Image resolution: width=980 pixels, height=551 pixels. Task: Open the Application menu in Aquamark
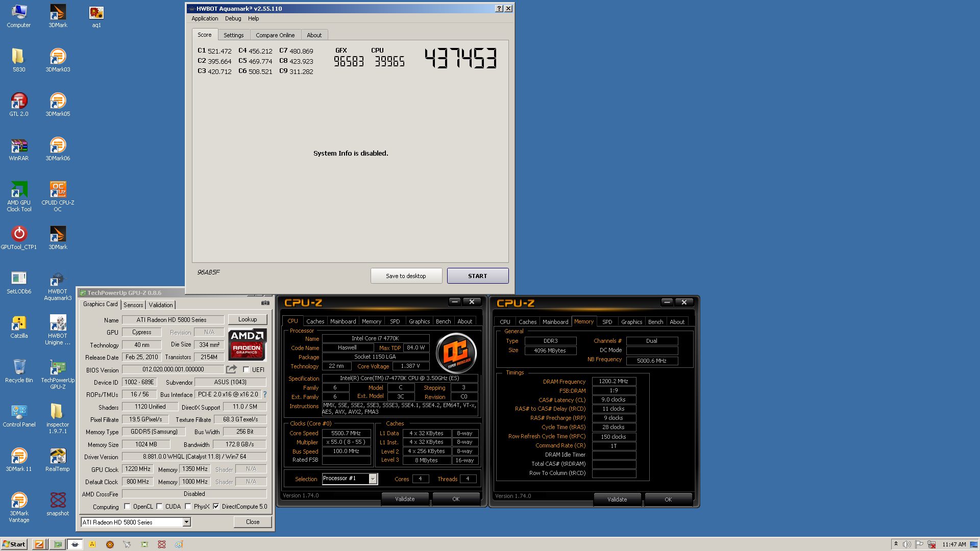pyautogui.click(x=205, y=18)
